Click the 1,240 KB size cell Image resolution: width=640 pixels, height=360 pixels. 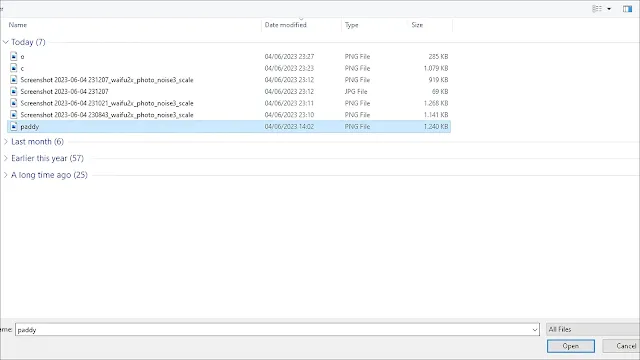436,127
